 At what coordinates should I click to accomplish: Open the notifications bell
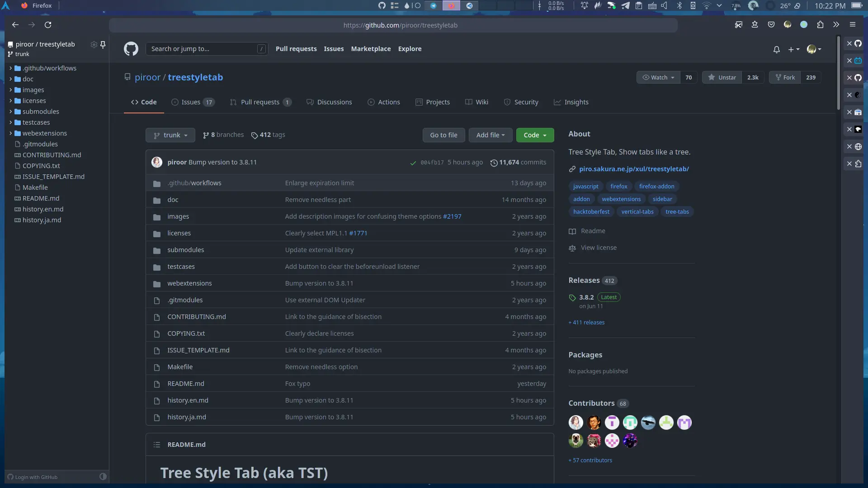[776, 49]
